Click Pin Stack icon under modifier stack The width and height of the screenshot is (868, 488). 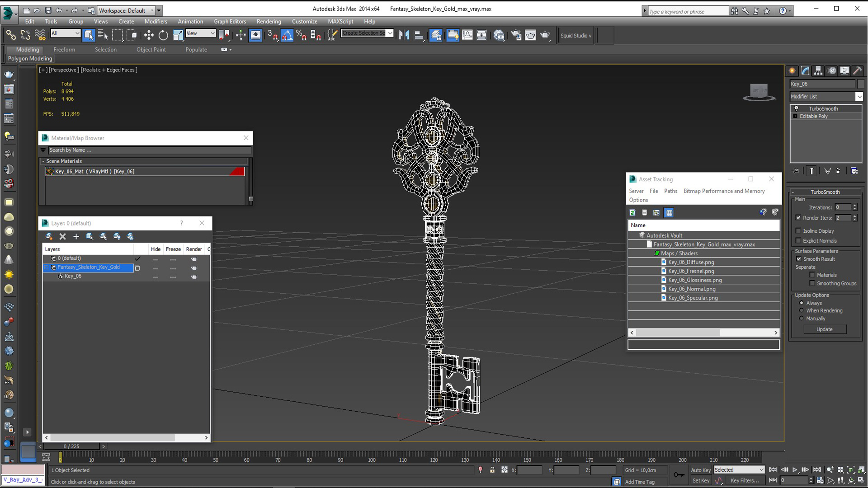(796, 171)
